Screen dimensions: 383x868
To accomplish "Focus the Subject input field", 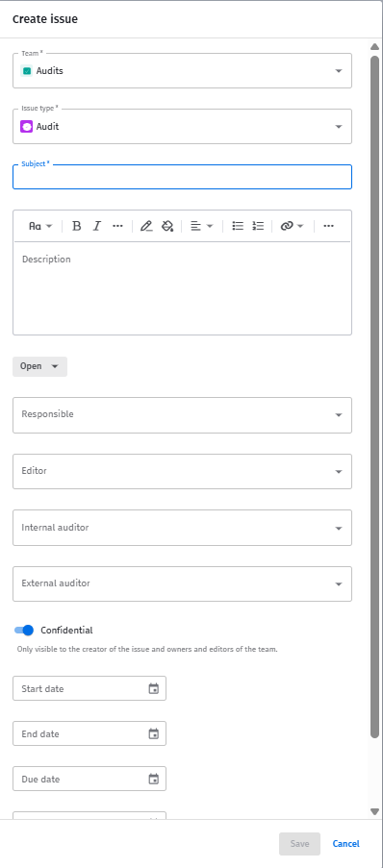I will [x=182, y=177].
